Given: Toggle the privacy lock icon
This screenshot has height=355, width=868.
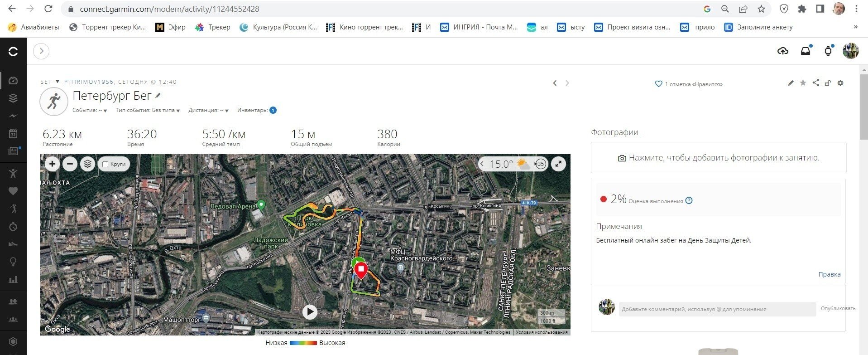Looking at the screenshot, I should 828,83.
